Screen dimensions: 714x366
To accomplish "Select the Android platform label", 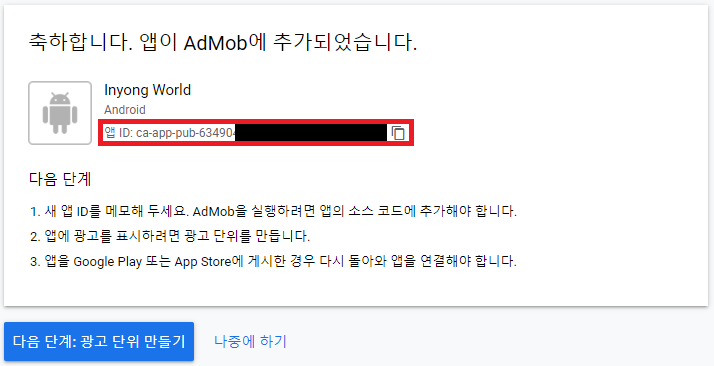I will pyautogui.click(x=125, y=110).
